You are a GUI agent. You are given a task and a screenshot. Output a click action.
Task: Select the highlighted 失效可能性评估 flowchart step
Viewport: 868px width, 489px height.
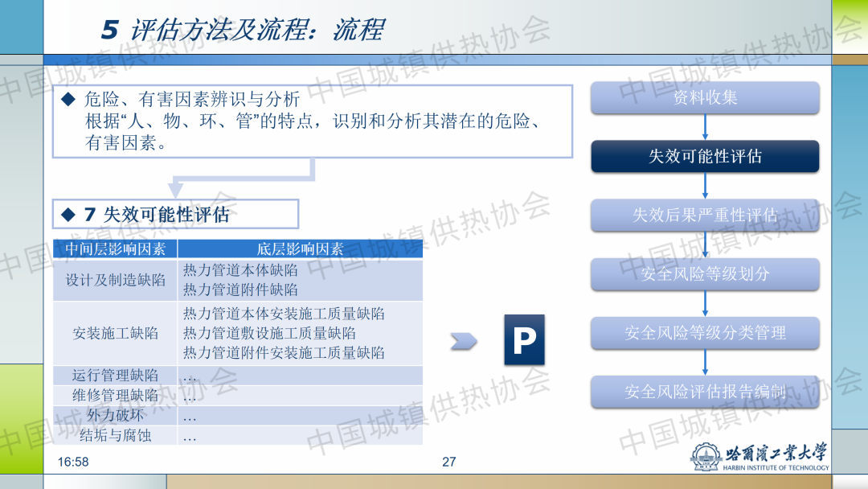click(x=705, y=157)
